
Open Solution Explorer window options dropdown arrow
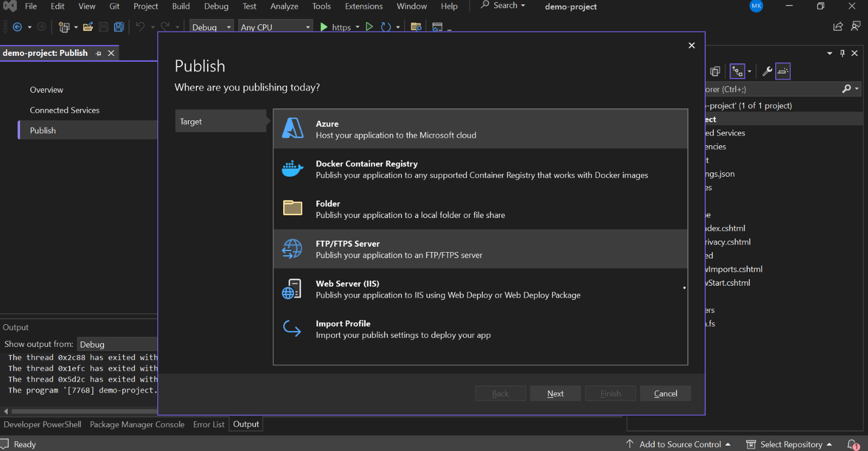pyautogui.click(x=829, y=53)
